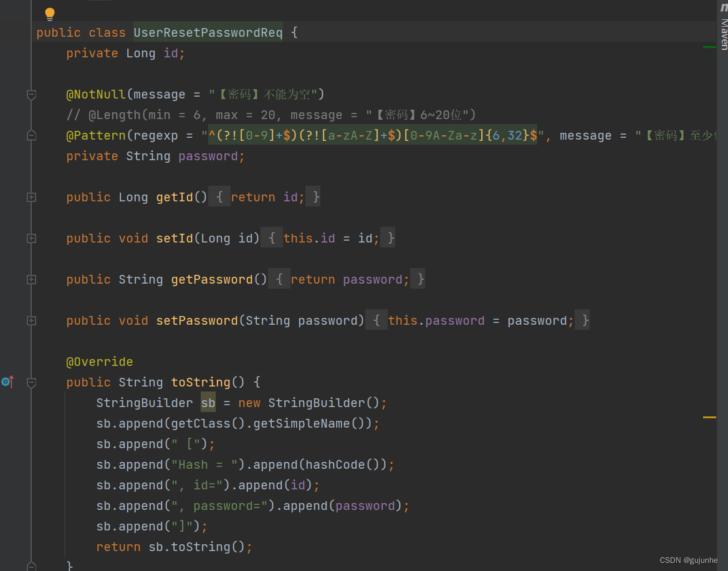This screenshot has height=571, width=728.
Task: Click the private String password field
Action: pyautogui.click(x=155, y=156)
